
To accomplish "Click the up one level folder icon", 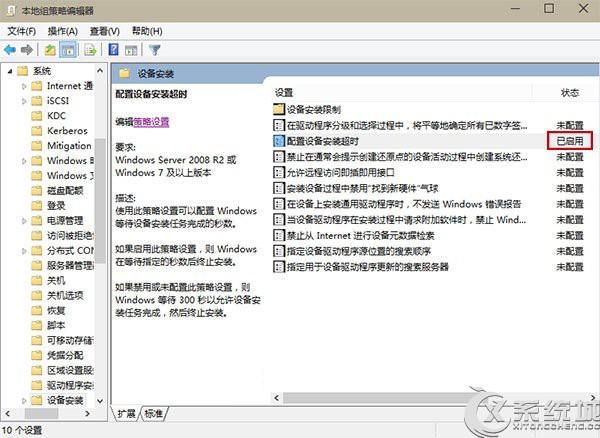I will click(x=50, y=50).
